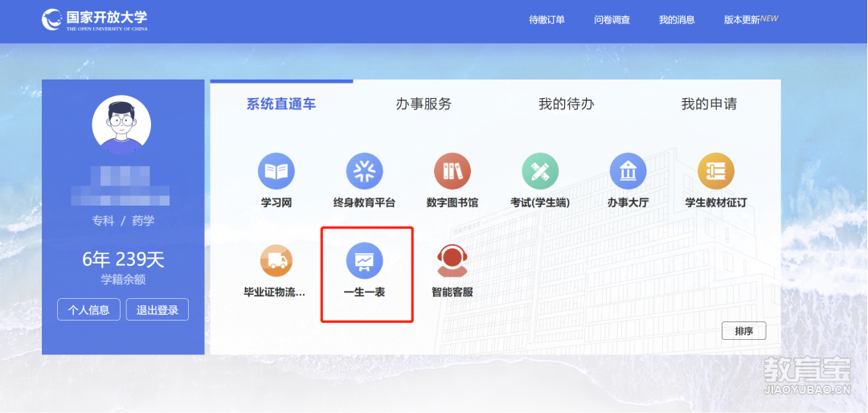Click the 考试(学生端) label
The width and height of the screenshot is (868, 413).
(540, 203)
